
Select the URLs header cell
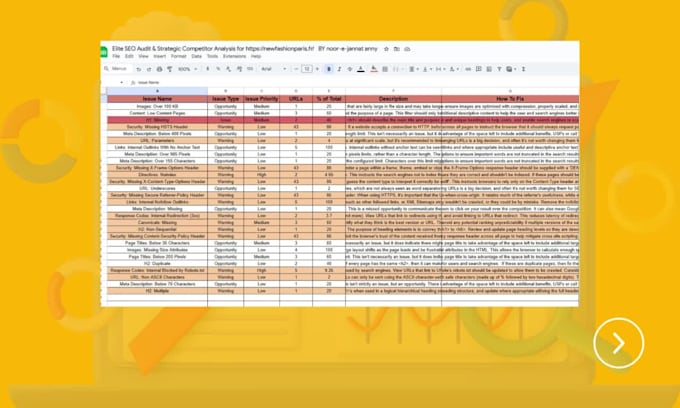click(296, 99)
